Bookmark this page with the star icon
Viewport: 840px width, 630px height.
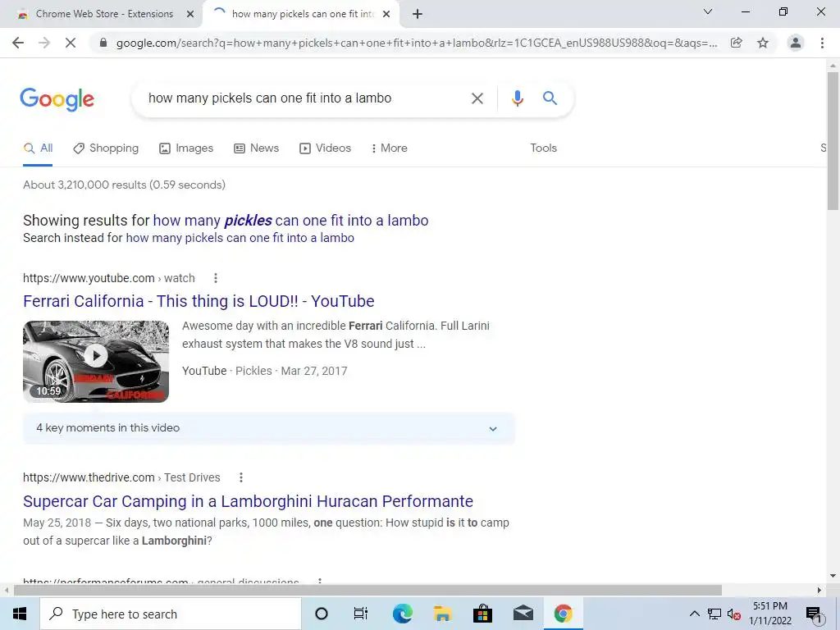pyautogui.click(x=763, y=43)
